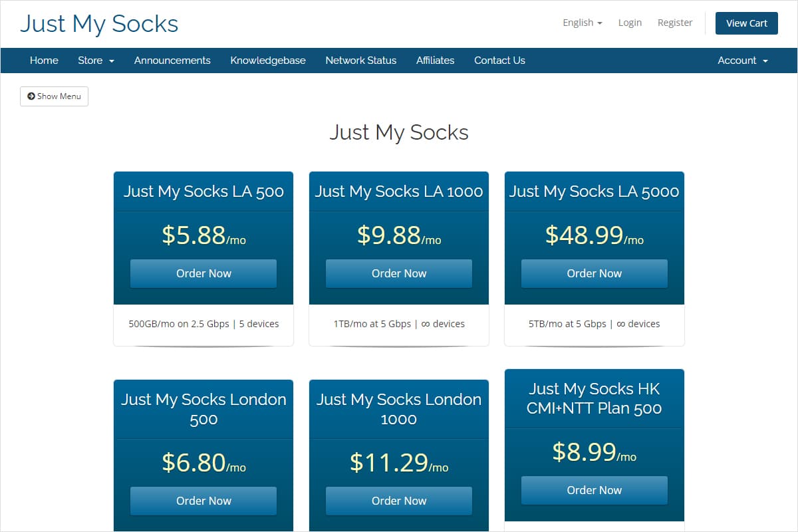Open the Announcements section

click(172, 61)
